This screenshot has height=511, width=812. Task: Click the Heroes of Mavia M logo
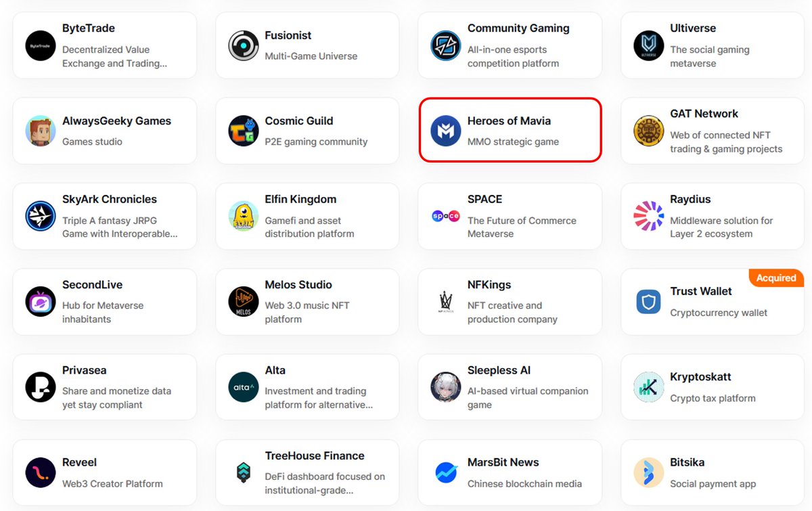point(446,131)
